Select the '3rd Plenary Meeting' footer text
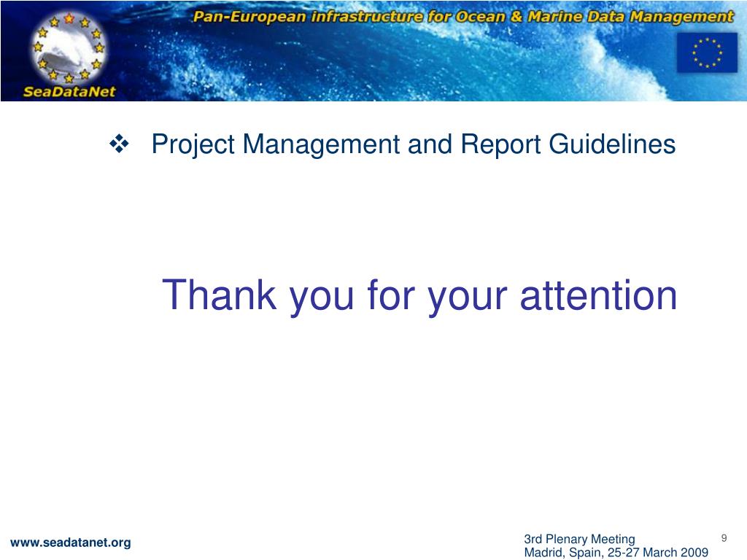The image size is (747, 560). 579,539
